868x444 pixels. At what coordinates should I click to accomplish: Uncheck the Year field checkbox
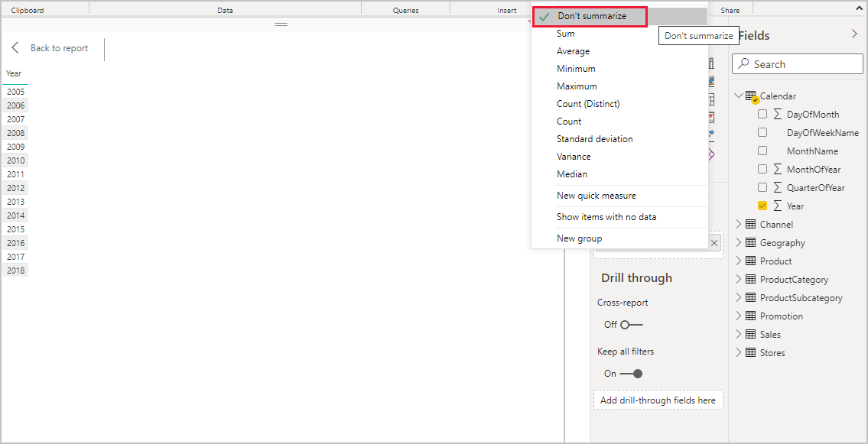(762, 205)
